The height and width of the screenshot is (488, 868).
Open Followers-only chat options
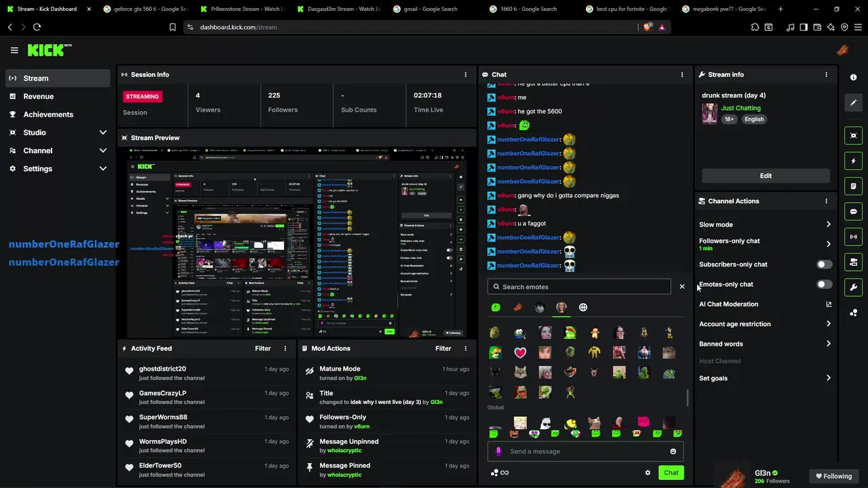[765, 244]
